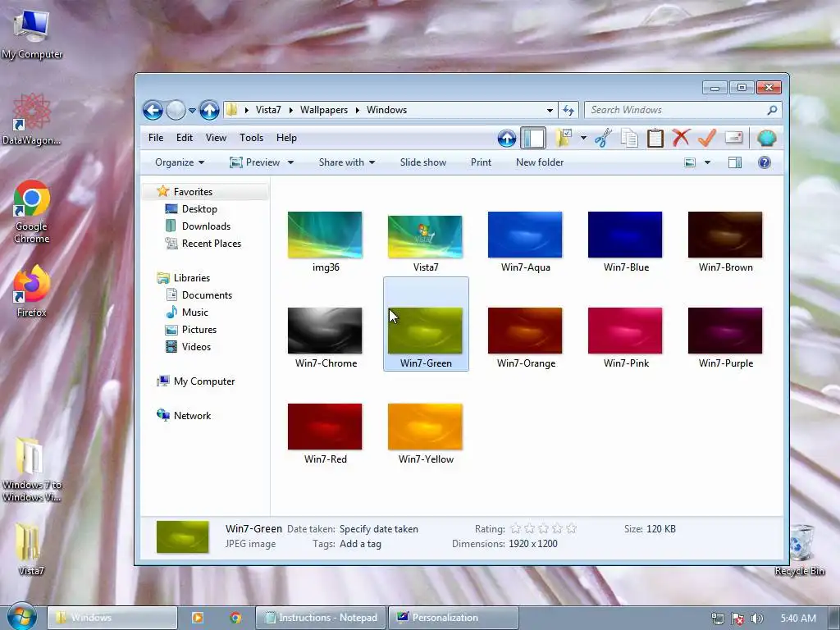Image resolution: width=840 pixels, height=630 pixels.
Task: Click Specify date taken in the details pane
Action: coord(379,529)
